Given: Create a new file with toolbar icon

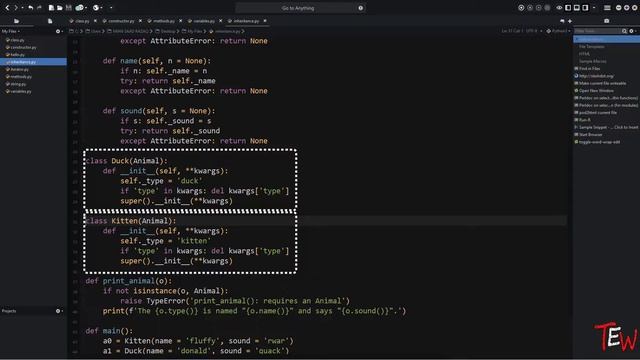Looking at the screenshot, I should (x=51, y=8).
